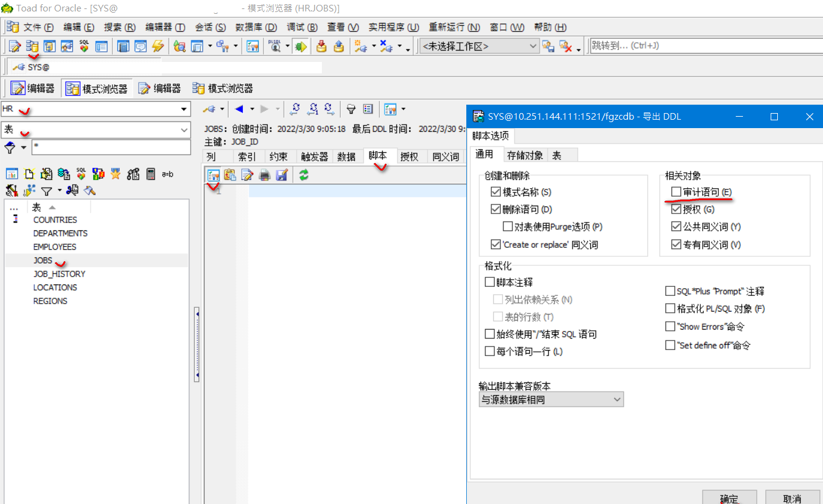Select the a=b compare icon
The width and height of the screenshot is (823, 504).
[x=167, y=174]
